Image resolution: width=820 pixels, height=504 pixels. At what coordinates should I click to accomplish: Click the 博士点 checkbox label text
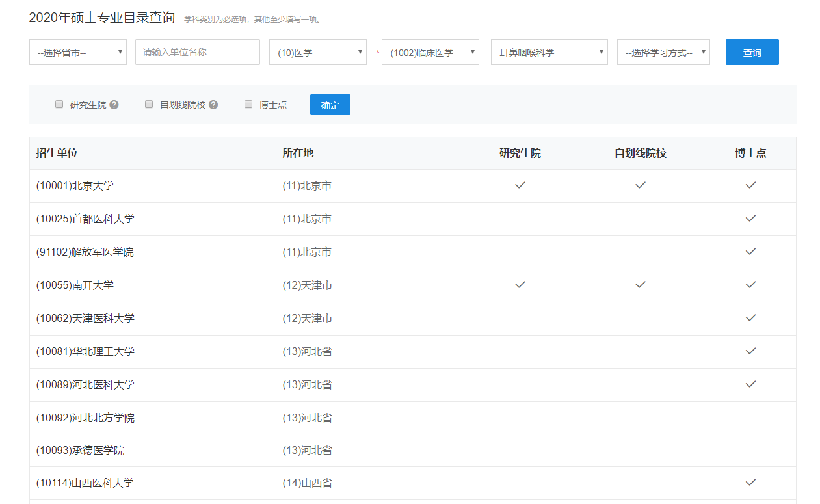pos(272,105)
